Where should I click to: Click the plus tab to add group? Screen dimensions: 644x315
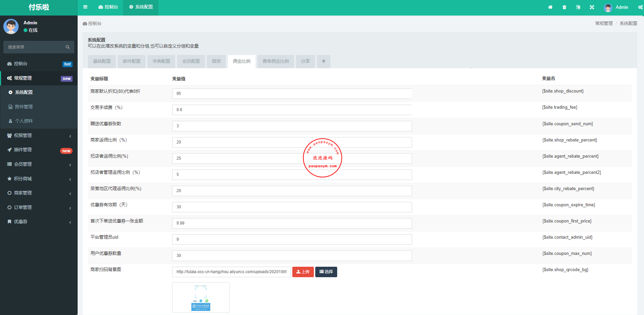pos(324,61)
